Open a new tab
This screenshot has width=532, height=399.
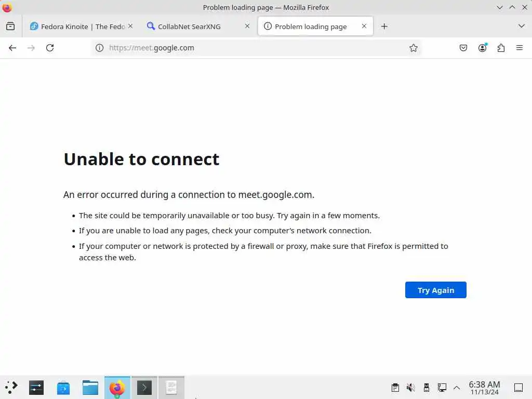[384, 26]
